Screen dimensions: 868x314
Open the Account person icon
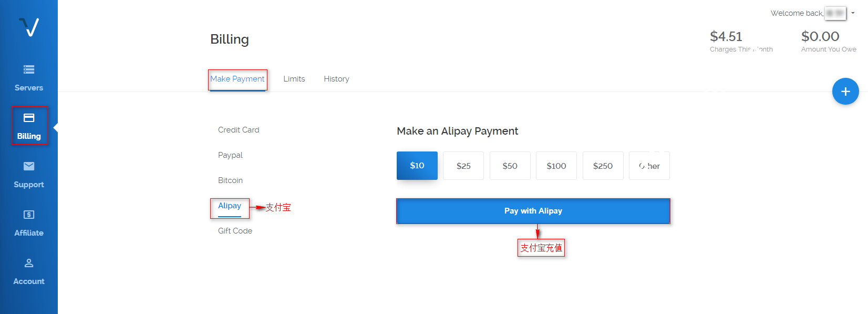[x=29, y=263]
